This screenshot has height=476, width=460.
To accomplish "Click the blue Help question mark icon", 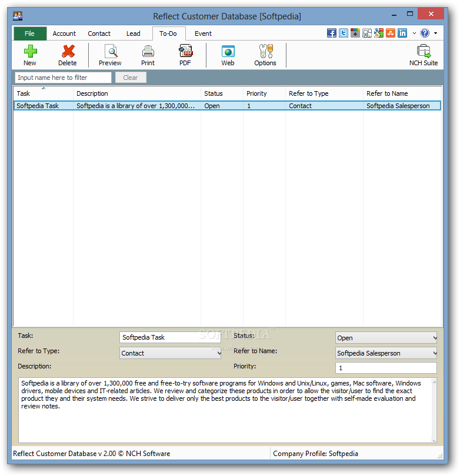I will click(425, 33).
